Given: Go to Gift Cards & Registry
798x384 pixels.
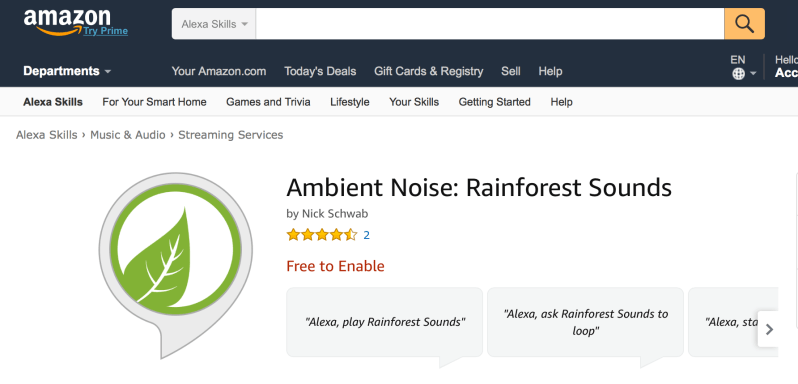Looking at the screenshot, I should [429, 71].
